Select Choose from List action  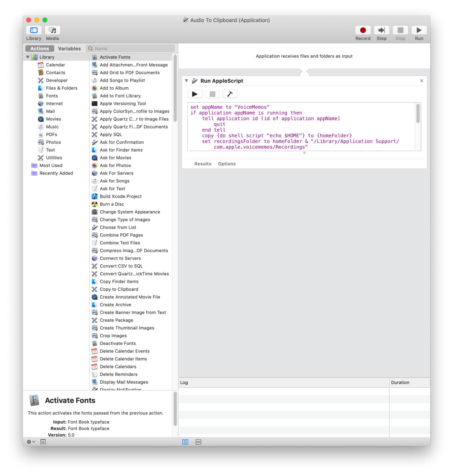click(x=131, y=227)
